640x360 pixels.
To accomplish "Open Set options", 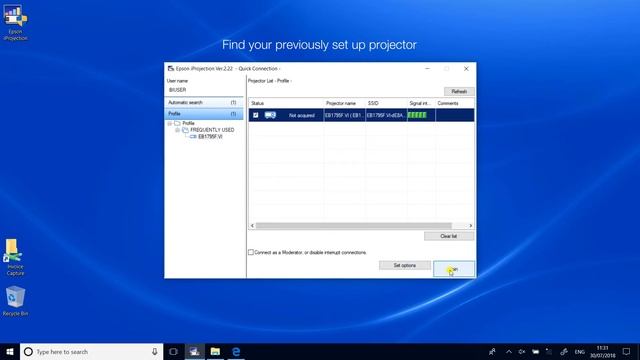I will [x=404, y=265].
